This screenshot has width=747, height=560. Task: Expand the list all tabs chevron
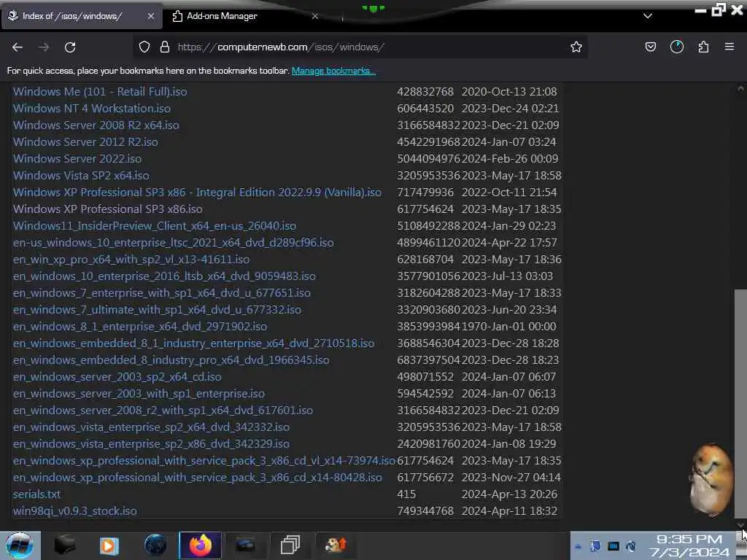click(x=648, y=16)
